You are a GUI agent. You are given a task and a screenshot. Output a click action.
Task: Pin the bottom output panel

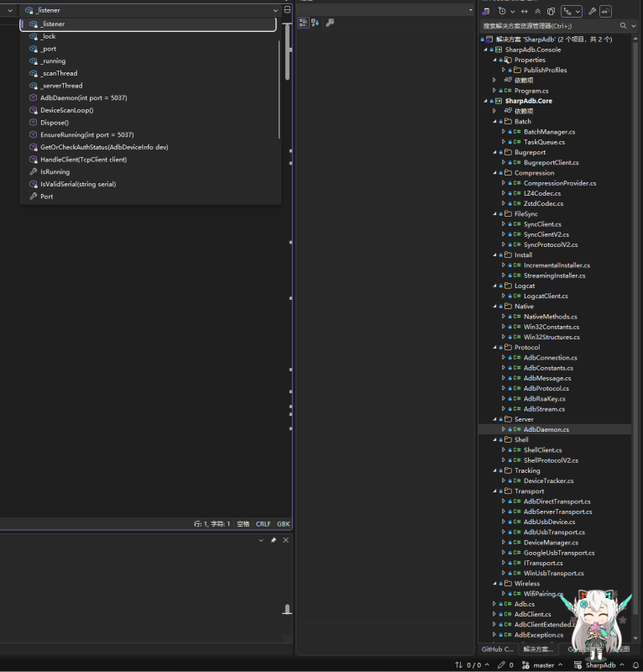pos(273,540)
